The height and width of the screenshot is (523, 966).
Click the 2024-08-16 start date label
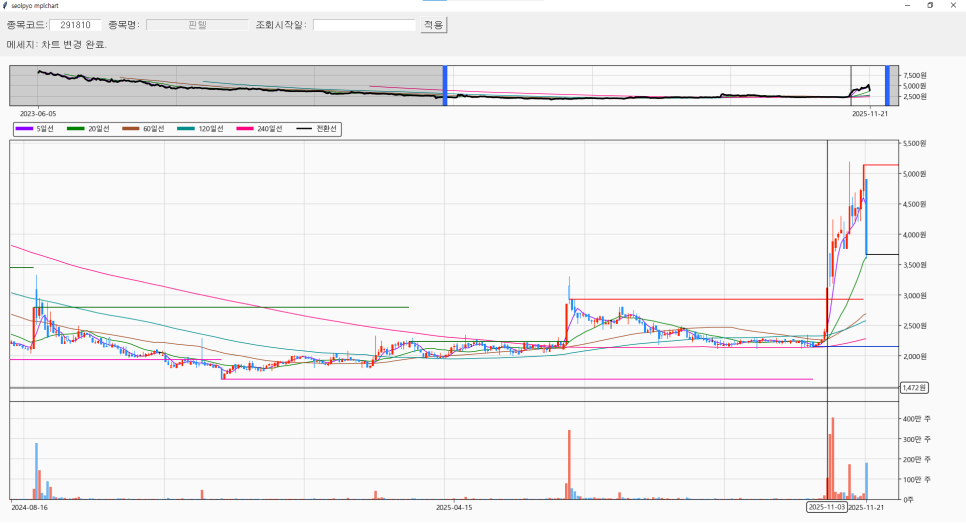pyautogui.click(x=30, y=508)
